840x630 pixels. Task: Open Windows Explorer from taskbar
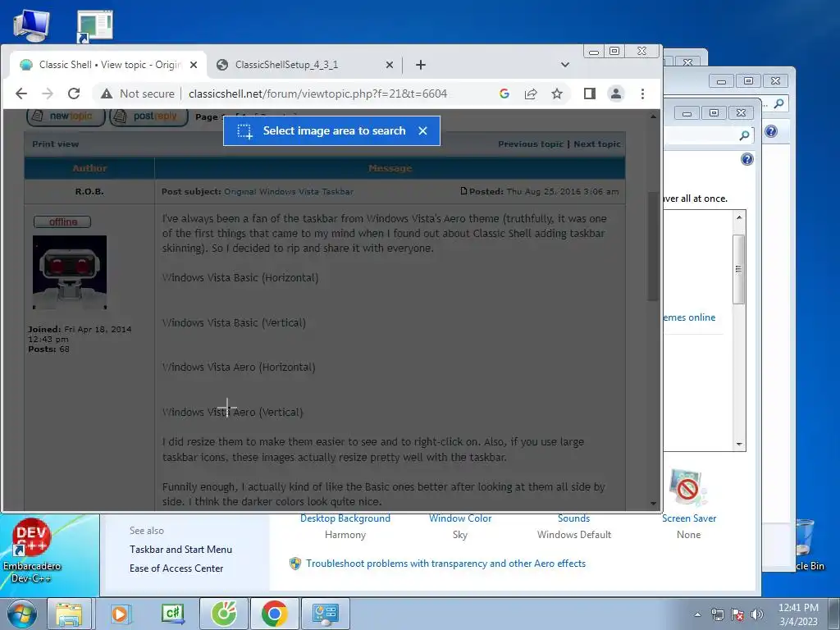click(70, 614)
